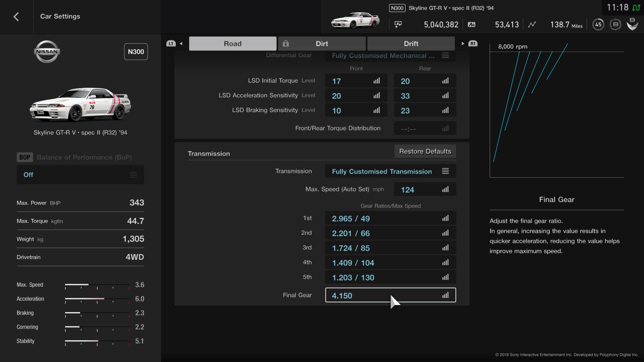Adjust the 2nd gear ratio 2.201
Screen dimensions: 644x362
[x=390, y=233]
